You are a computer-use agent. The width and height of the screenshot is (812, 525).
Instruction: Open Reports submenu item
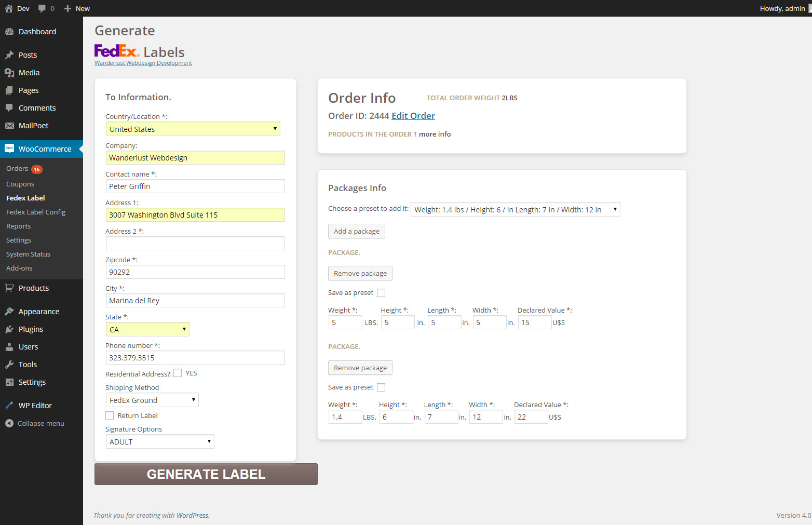tap(18, 226)
